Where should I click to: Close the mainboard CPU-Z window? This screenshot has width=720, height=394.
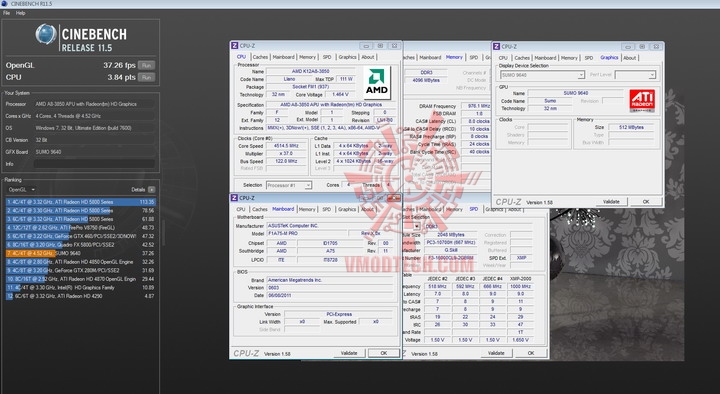pyautogui.click(x=394, y=198)
